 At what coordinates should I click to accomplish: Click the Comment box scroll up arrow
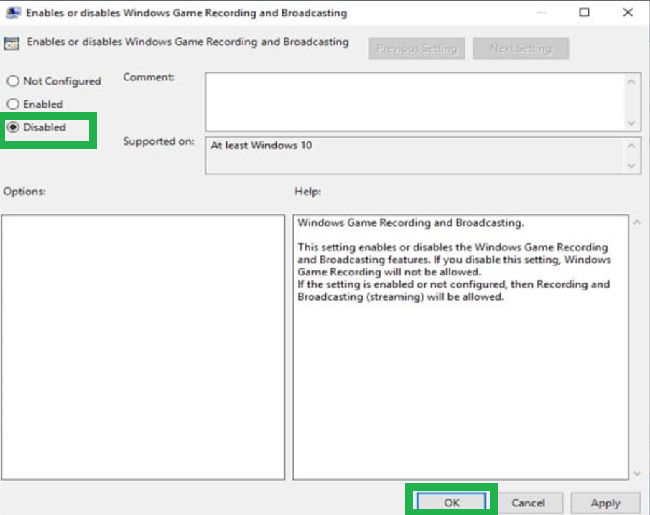pos(631,82)
